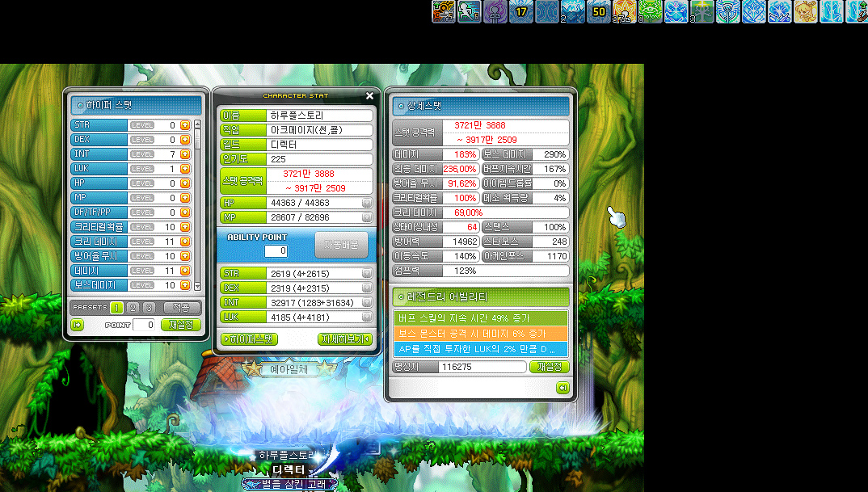Toggle the 하이퍼스탯 panel button

tap(249, 339)
